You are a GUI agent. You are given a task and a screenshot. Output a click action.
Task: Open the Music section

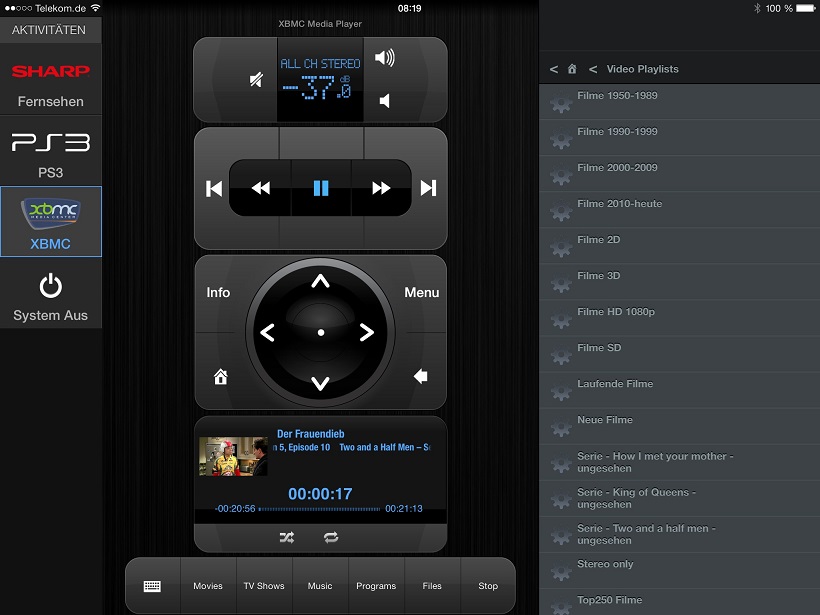click(x=320, y=586)
